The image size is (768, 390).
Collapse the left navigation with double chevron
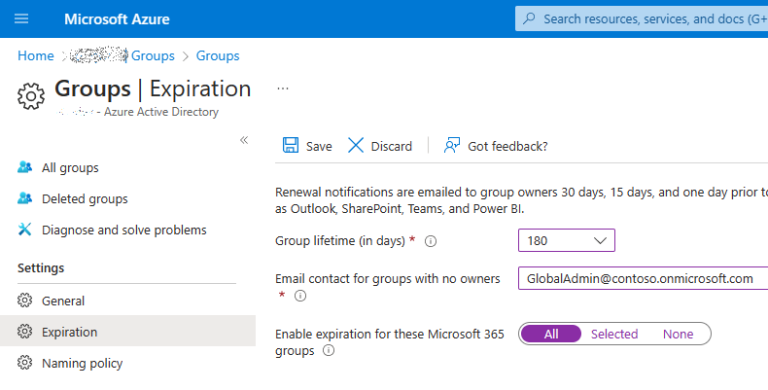[244, 140]
